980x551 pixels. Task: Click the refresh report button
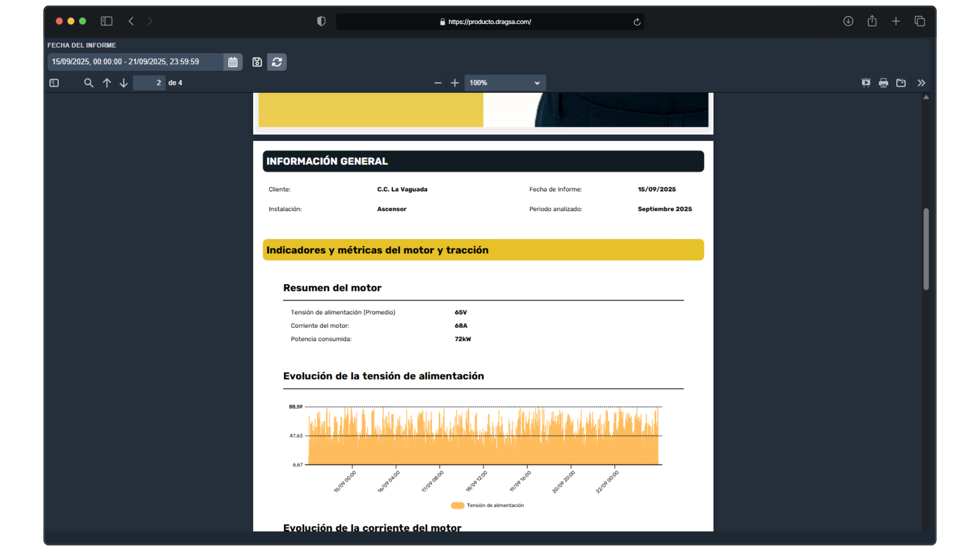[277, 62]
